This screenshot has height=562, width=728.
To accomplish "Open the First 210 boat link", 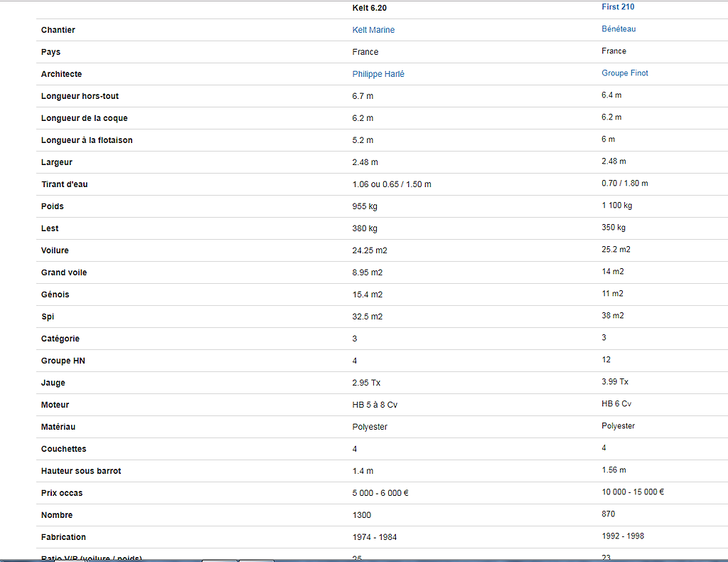I will pyautogui.click(x=618, y=7).
